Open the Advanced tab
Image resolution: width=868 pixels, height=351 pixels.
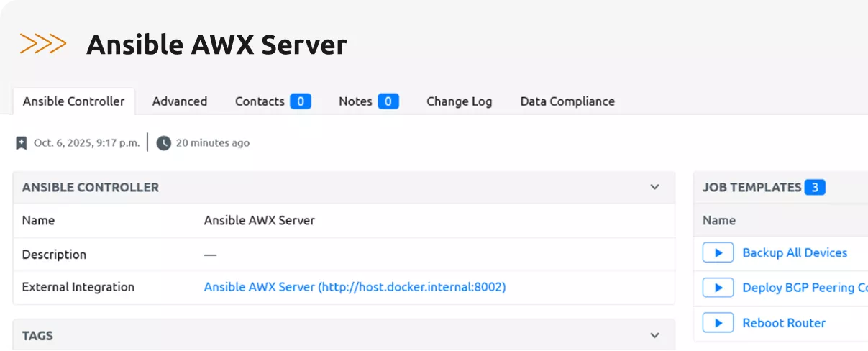[x=180, y=101]
